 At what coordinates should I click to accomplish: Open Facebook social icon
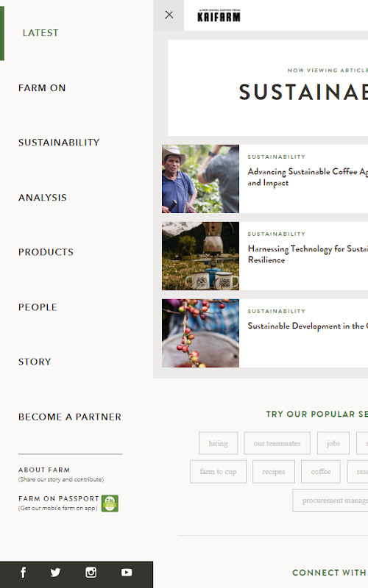(x=24, y=573)
